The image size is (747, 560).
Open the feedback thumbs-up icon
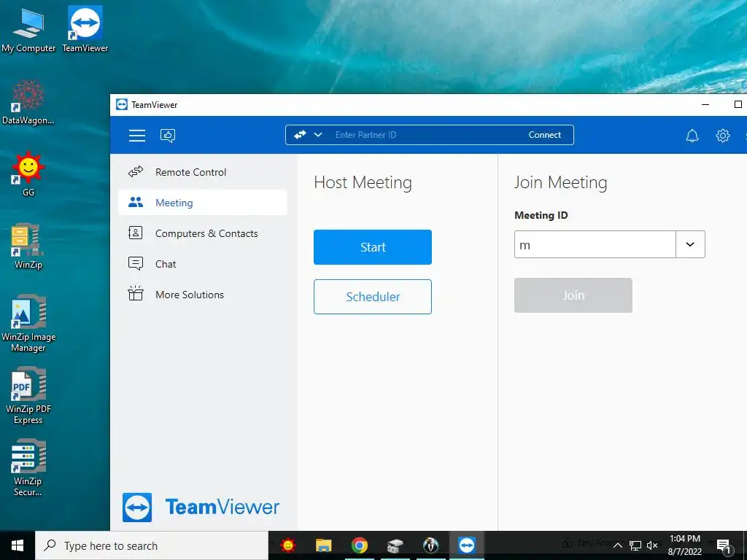[168, 136]
